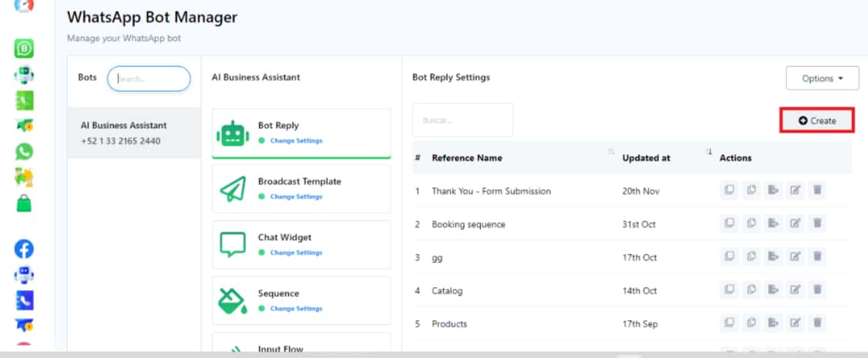The height and width of the screenshot is (358, 868).
Task: Click the Create button
Action: [816, 121]
